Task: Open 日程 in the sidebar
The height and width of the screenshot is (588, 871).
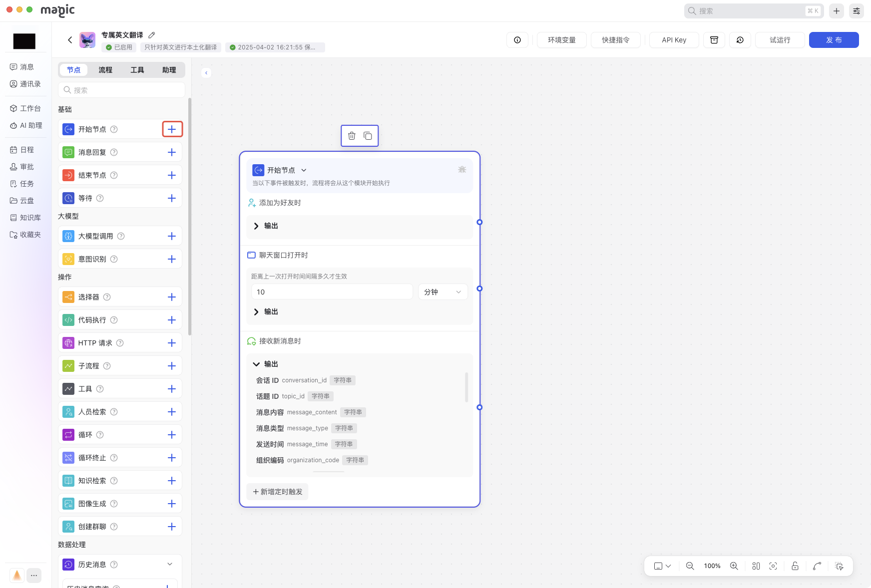Action: tap(22, 150)
